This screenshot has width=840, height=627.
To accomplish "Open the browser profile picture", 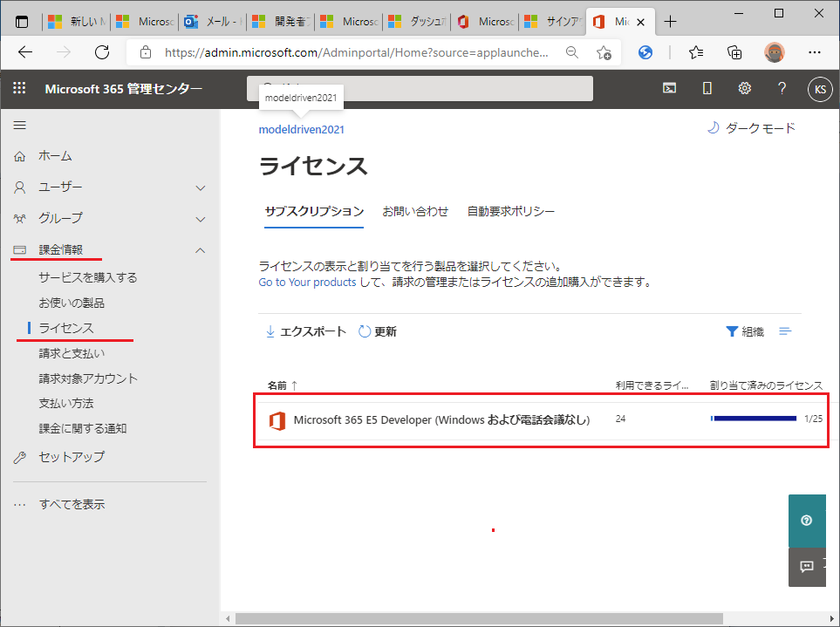I will (774, 52).
